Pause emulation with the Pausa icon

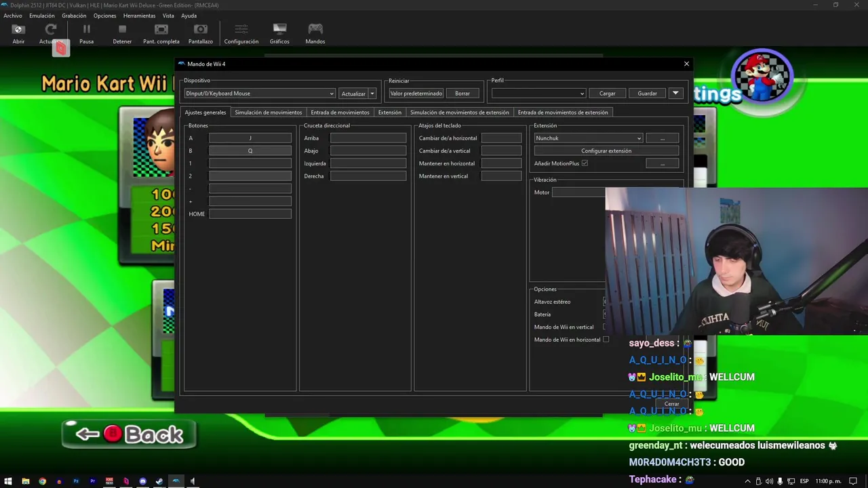86,34
